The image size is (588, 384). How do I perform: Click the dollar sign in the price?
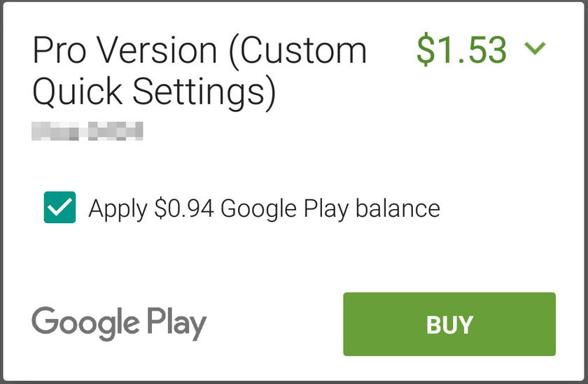click(425, 49)
